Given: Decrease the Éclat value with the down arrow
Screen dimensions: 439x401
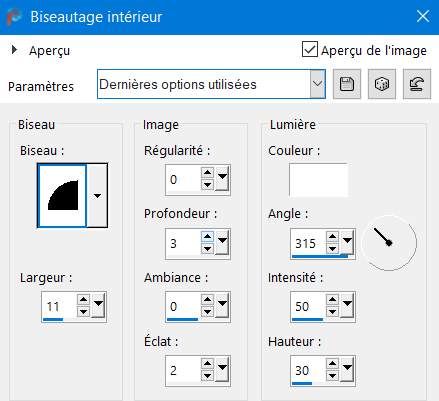Looking at the screenshot, I should (207, 376).
